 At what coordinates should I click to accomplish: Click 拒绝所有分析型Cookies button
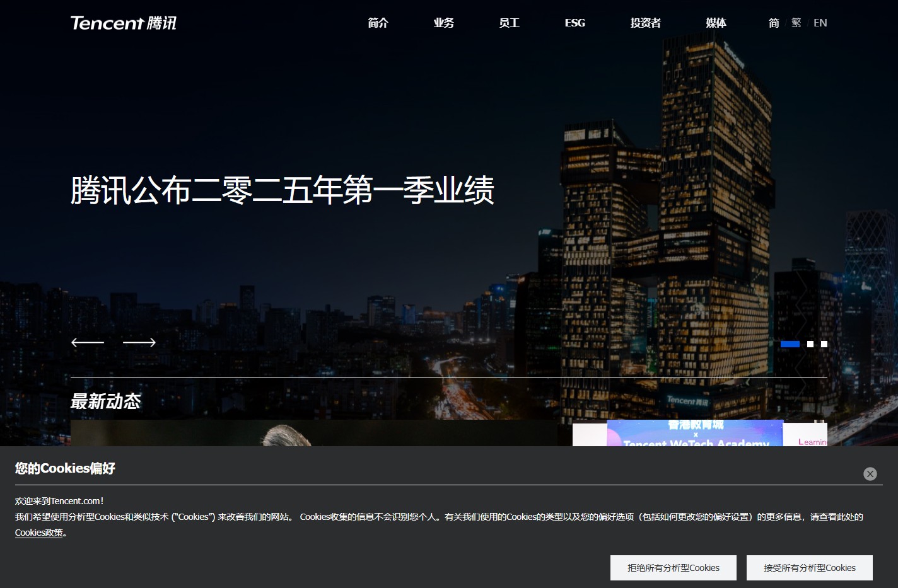(673, 568)
